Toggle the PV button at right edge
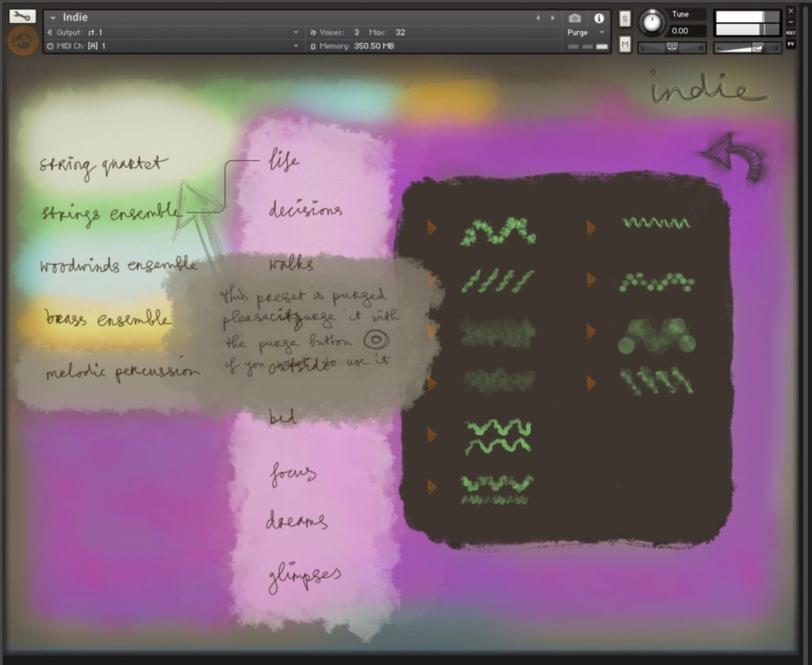This screenshot has width=812, height=665. [x=791, y=44]
